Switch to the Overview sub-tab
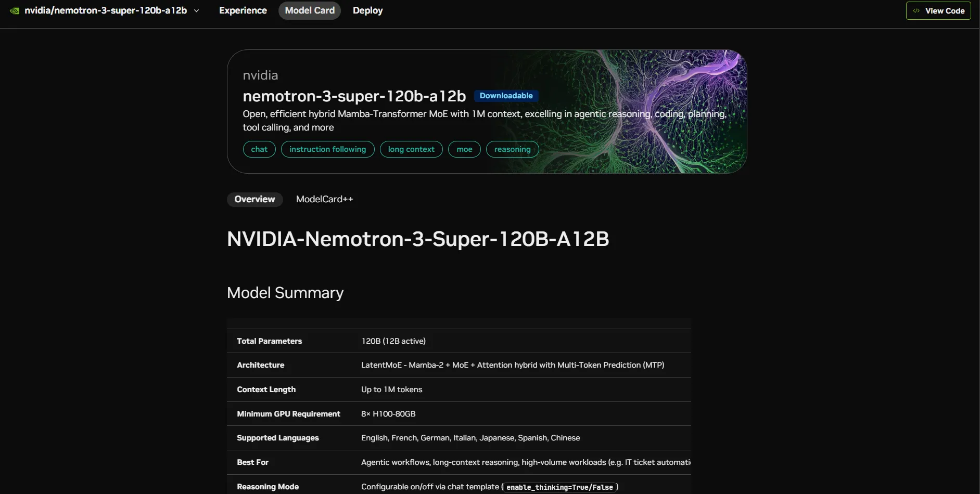Screen dimensions: 980x494 point(254,199)
